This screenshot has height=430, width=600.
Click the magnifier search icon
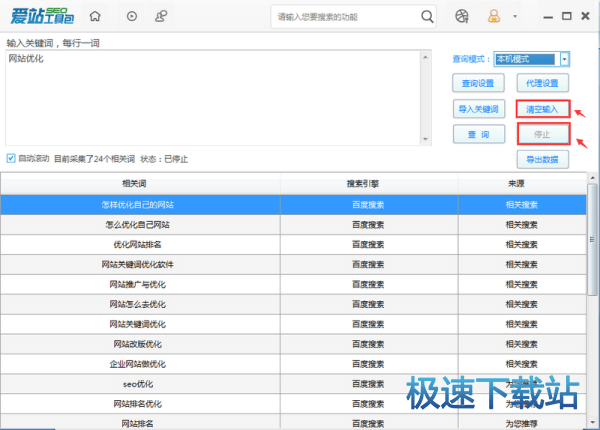[x=427, y=17]
